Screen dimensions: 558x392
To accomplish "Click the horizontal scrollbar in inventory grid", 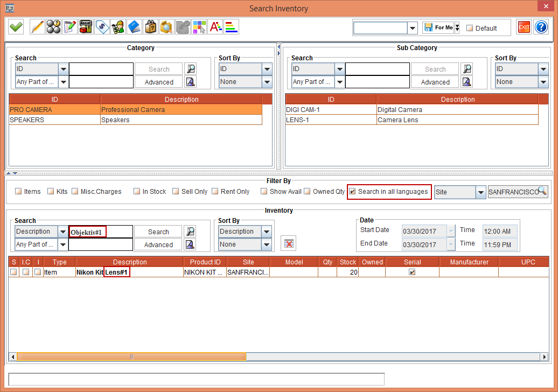I will (132, 356).
